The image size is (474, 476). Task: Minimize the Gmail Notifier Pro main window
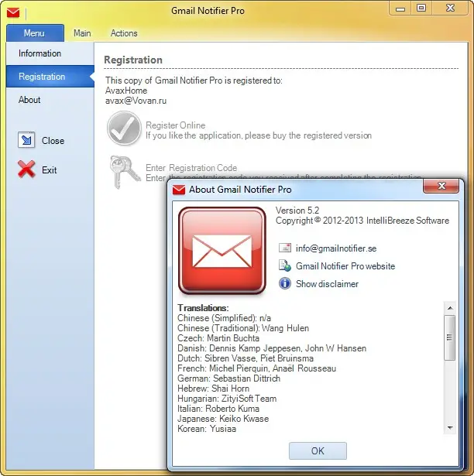[x=400, y=9]
